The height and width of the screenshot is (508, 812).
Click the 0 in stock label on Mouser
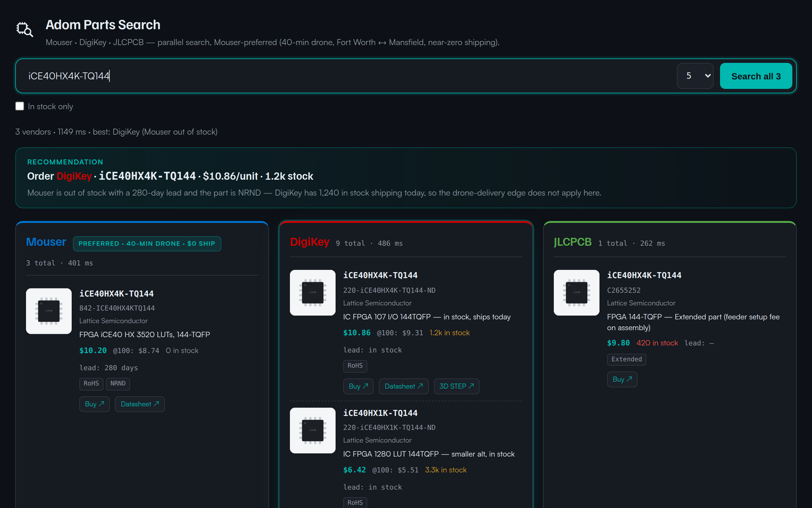pyautogui.click(x=182, y=351)
